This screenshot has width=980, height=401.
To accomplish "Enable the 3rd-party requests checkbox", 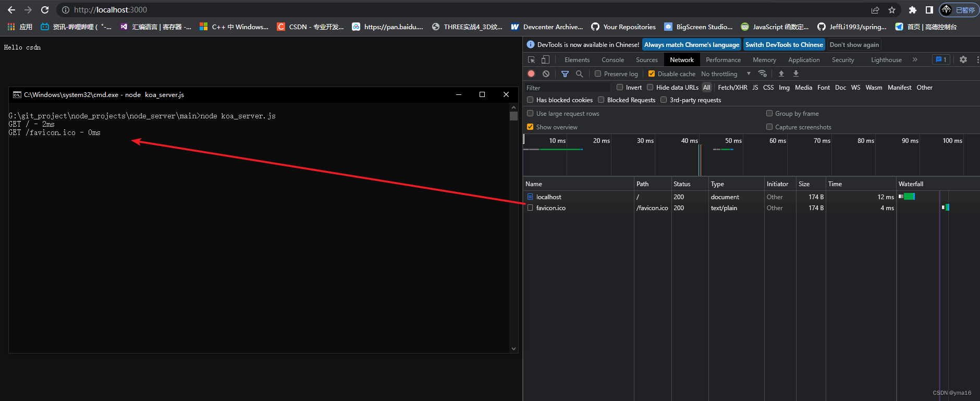I will [664, 100].
